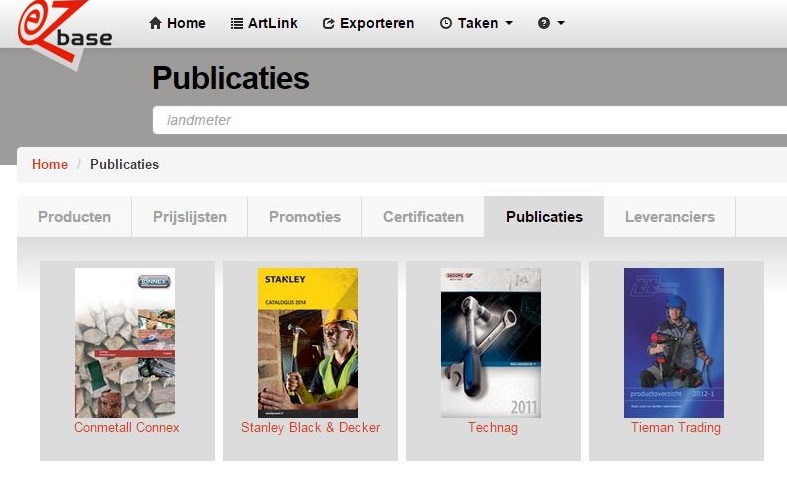Click the Home icon in navbar
The image size is (787, 485).
click(x=155, y=23)
